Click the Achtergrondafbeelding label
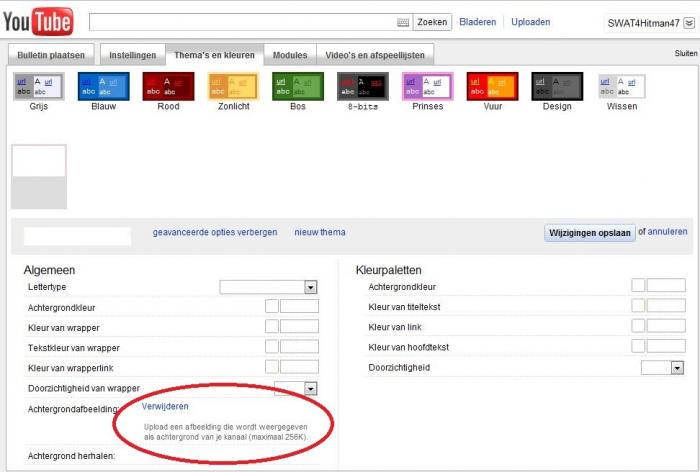Screen dimensions: 700x472 (x=73, y=409)
